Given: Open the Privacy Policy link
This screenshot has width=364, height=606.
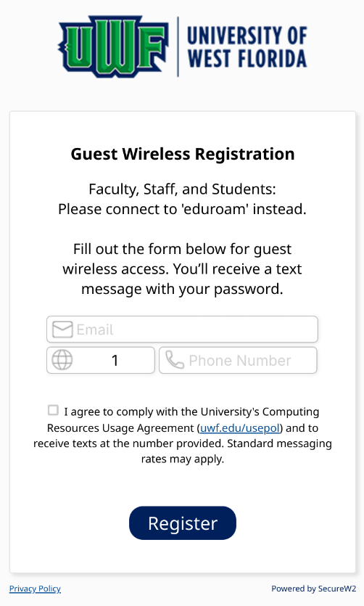Looking at the screenshot, I should [35, 589].
